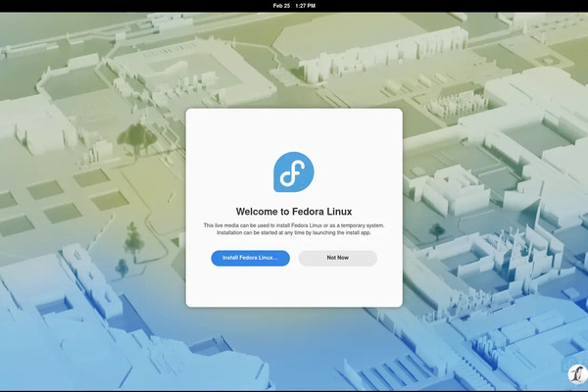This screenshot has height=392, width=588.
Task: Click blank dialog area above the Fedora logo
Action: [294, 127]
